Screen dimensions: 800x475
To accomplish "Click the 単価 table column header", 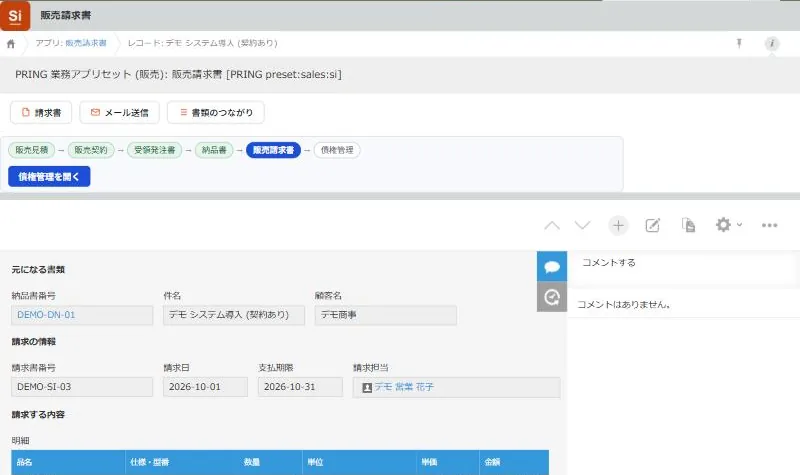I will 447,462.
